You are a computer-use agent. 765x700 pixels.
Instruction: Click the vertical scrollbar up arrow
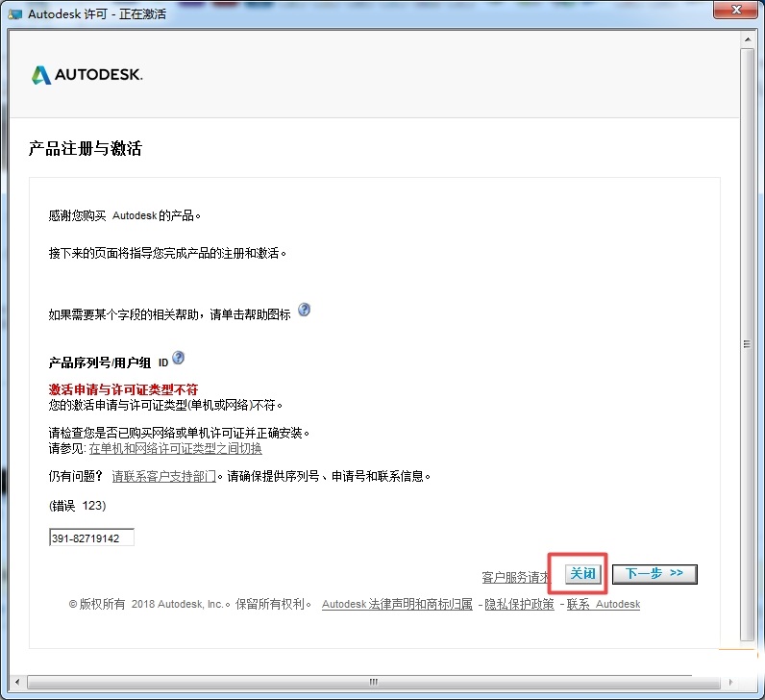click(748, 38)
